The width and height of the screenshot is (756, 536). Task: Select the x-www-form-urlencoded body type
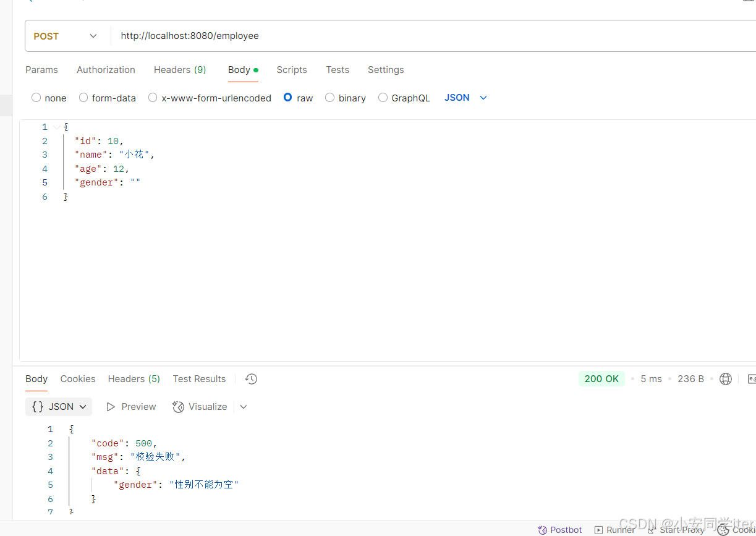click(210, 98)
